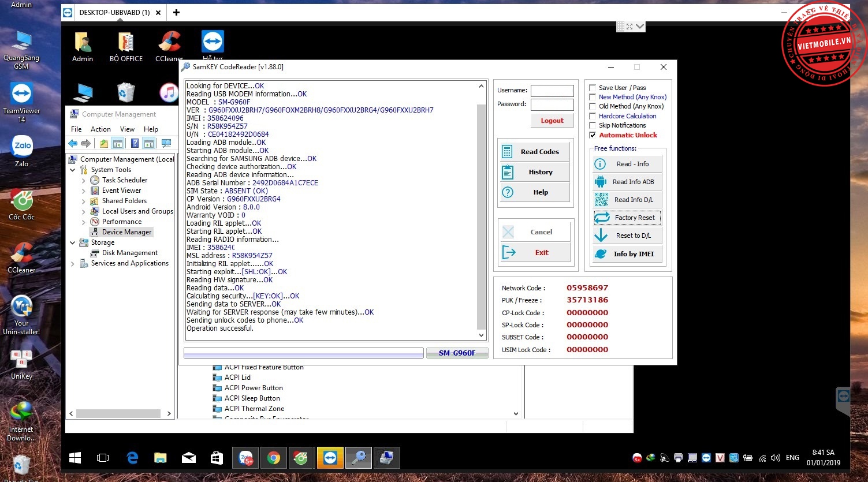Open the History button
The width and height of the screenshot is (868, 482).
click(534, 172)
